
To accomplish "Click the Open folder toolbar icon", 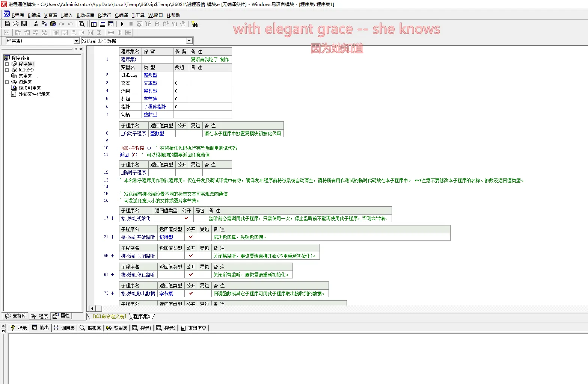I will tap(16, 24).
